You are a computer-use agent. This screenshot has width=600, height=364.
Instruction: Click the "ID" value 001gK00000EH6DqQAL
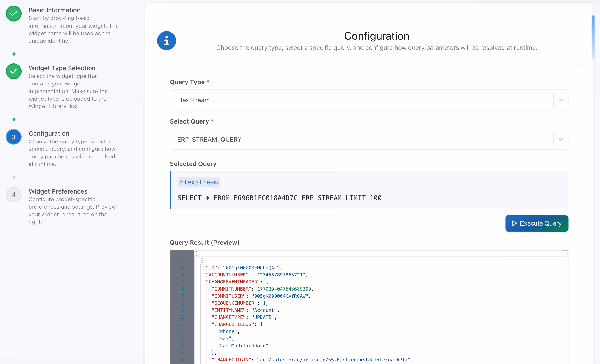[x=251, y=268]
